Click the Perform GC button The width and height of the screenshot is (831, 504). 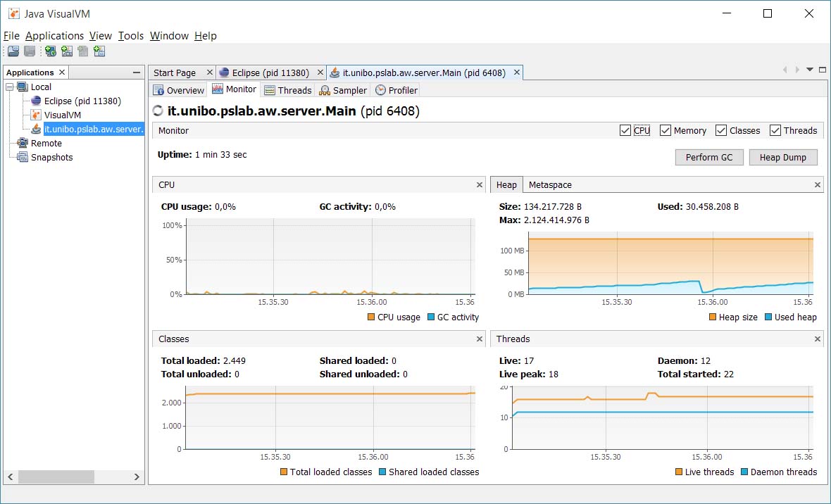coord(709,158)
